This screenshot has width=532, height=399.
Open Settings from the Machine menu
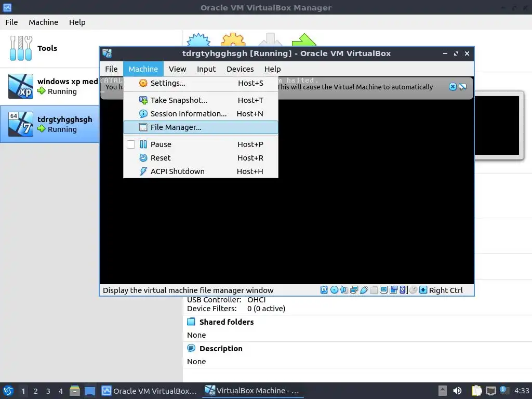201,83
